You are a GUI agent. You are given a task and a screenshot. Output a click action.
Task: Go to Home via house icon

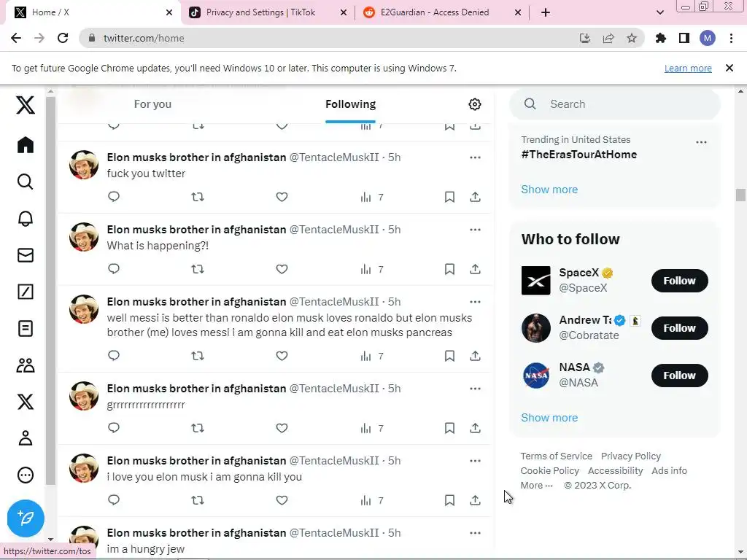pos(26,145)
